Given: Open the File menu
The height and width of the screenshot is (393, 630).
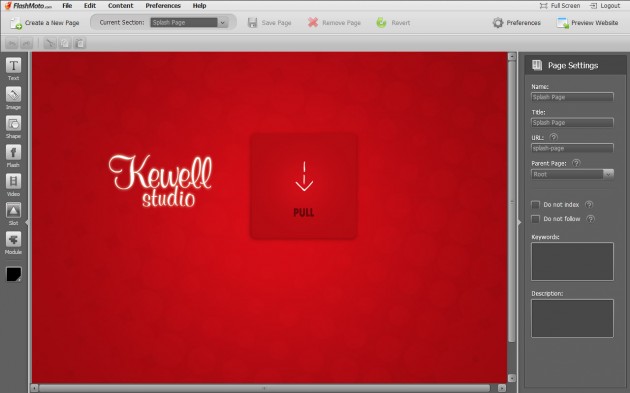Looking at the screenshot, I should point(67,6).
